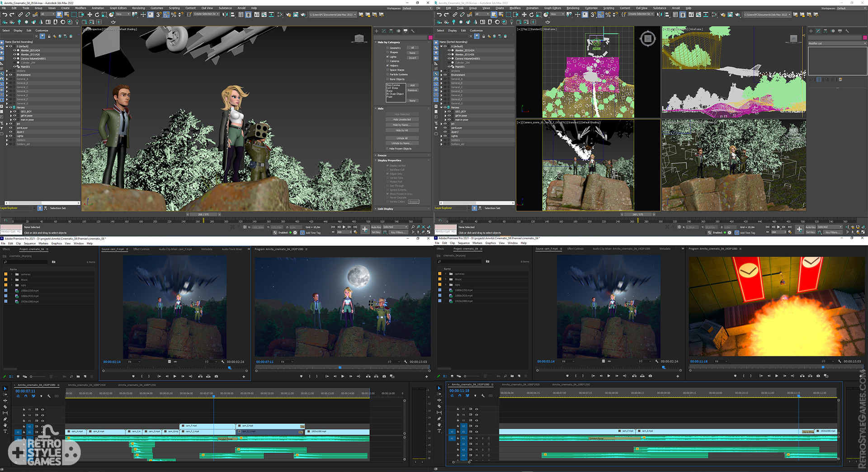
Task: Click Invert button in Hide by Category
Action: [412, 58]
